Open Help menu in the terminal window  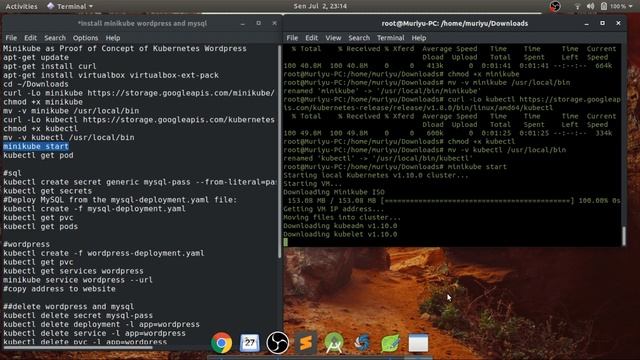click(x=418, y=38)
